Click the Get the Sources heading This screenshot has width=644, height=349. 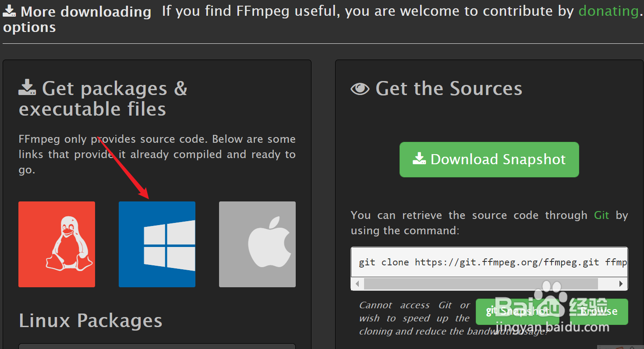click(449, 88)
